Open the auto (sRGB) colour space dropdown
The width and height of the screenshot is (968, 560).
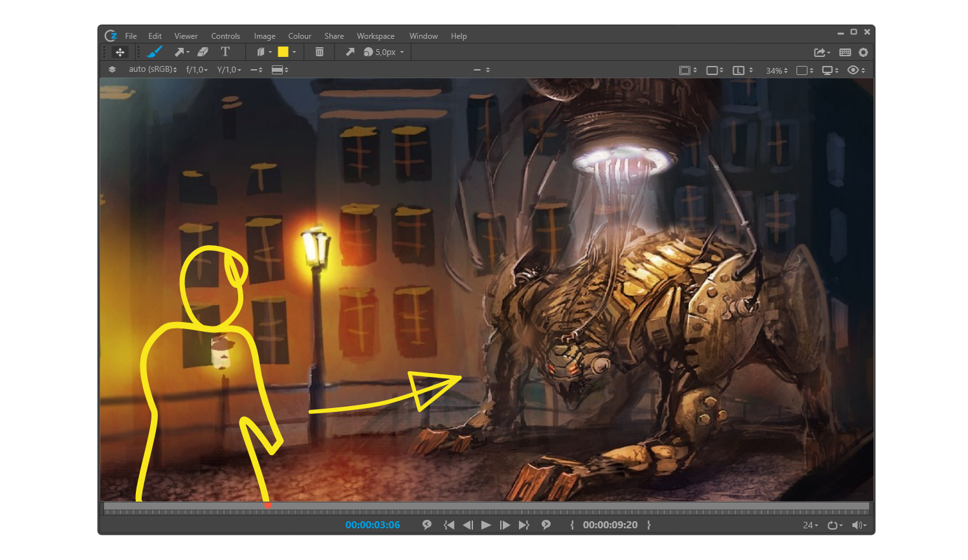tap(153, 69)
